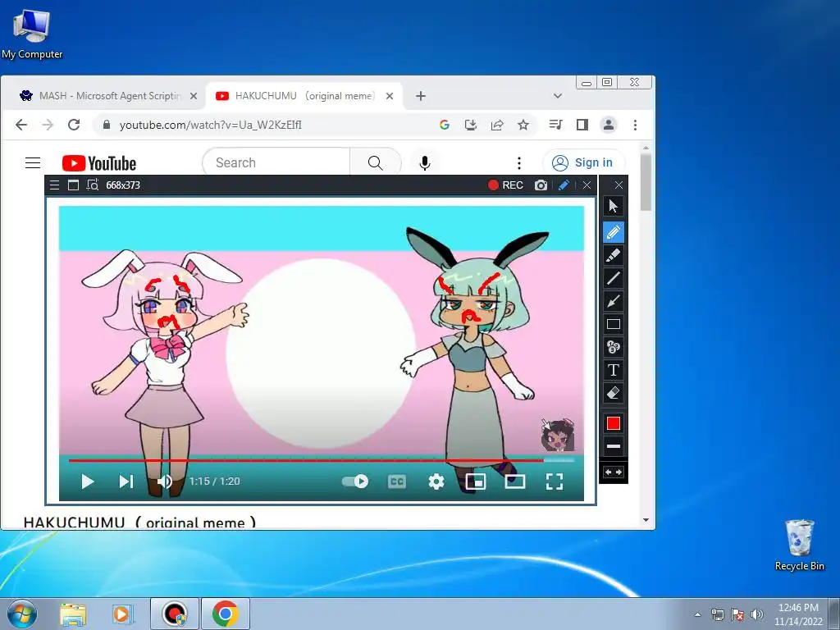Open the YouTube guide hamburger menu

pyautogui.click(x=33, y=163)
